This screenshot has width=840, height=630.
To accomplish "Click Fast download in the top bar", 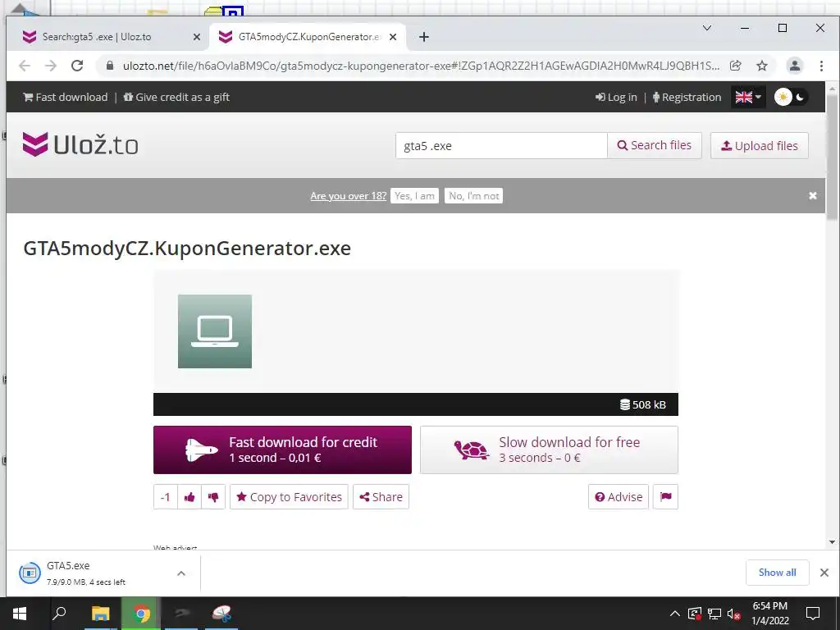I will (66, 97).
